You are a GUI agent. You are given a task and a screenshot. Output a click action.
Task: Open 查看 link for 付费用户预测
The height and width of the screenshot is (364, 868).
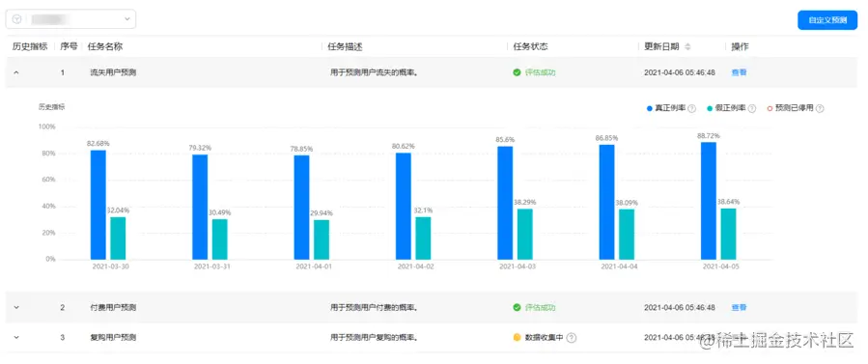tap(739, 308)
